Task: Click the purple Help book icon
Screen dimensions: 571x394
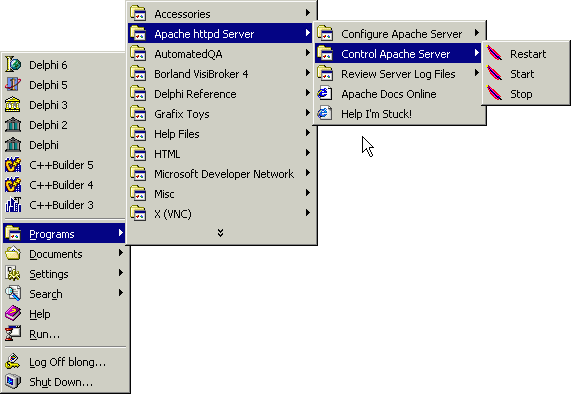Action: (x=13, y=314)
